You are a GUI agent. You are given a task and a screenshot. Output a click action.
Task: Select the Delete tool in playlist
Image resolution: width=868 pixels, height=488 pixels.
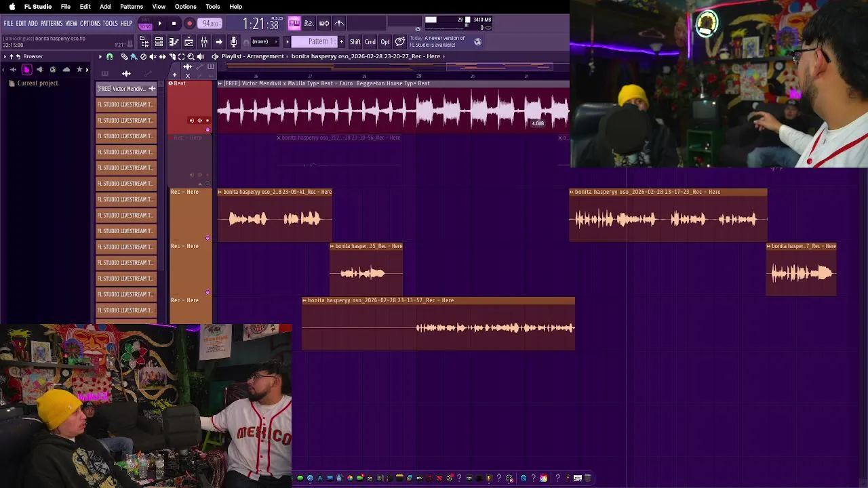[x=143, y=57]
